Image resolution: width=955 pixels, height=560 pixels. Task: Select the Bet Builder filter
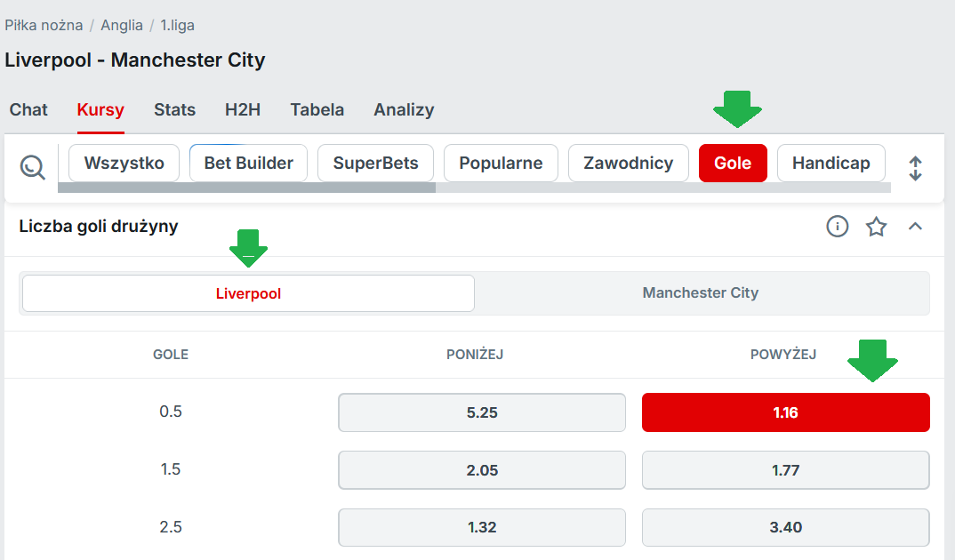(x=248, y=164)
